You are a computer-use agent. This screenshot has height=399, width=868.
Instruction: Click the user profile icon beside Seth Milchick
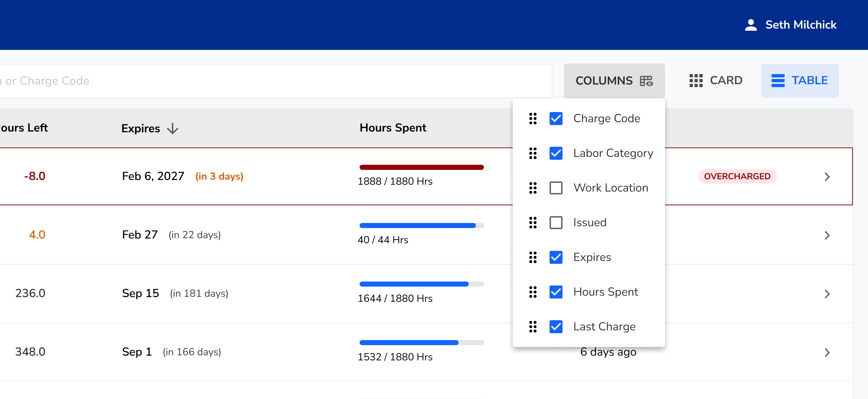click(751, 25)
